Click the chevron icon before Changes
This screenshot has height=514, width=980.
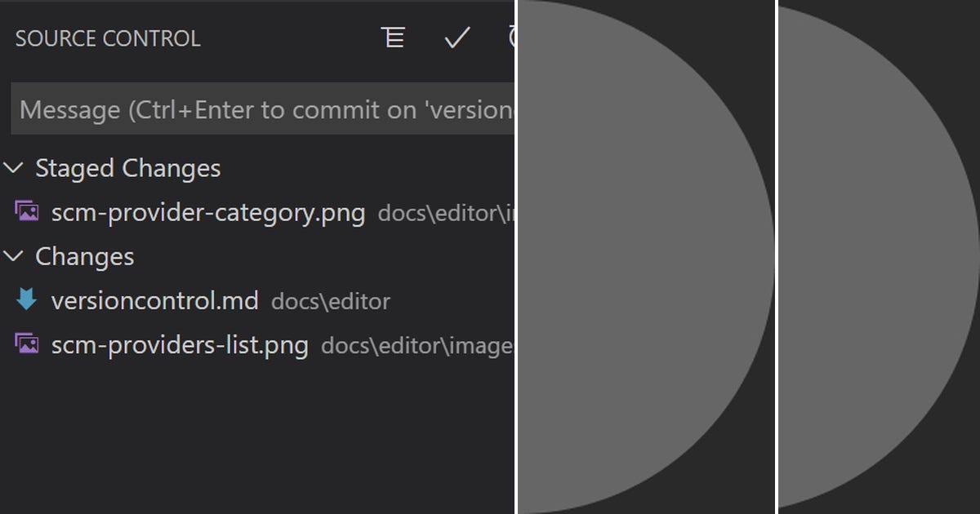(12, 256)
